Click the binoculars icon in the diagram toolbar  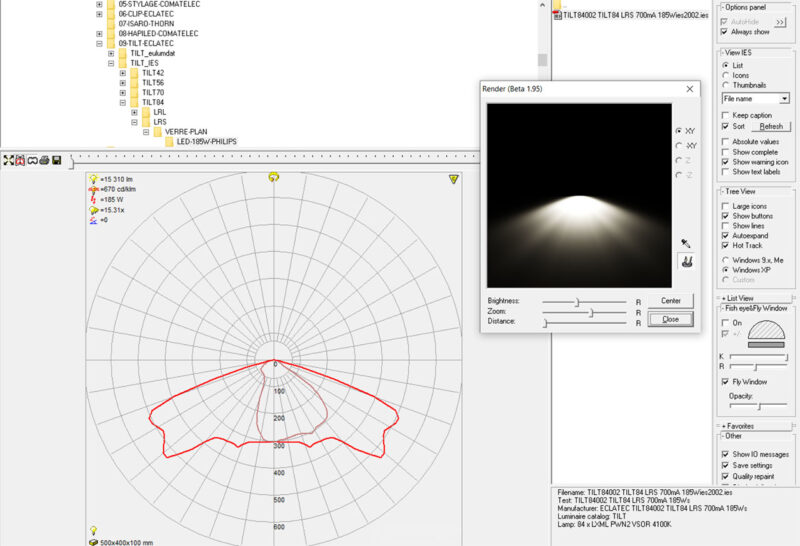point(32,160)
